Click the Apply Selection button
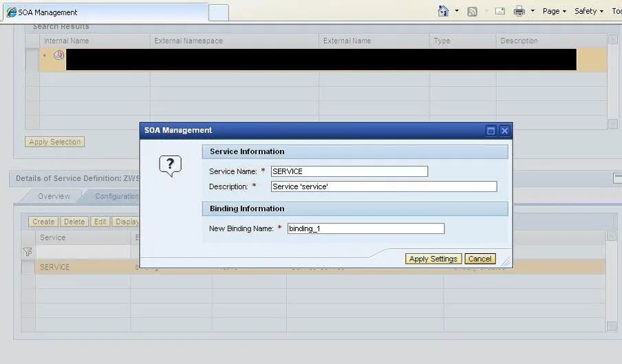 55,142
